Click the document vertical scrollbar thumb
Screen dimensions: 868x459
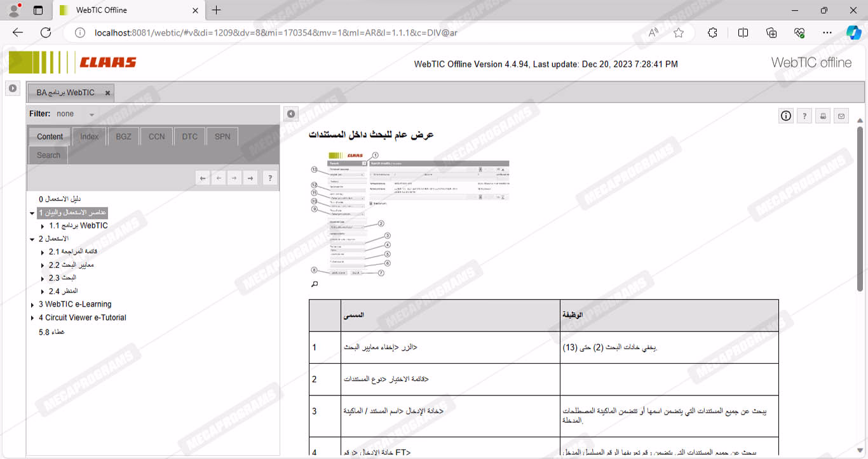[x=860, y=208]
